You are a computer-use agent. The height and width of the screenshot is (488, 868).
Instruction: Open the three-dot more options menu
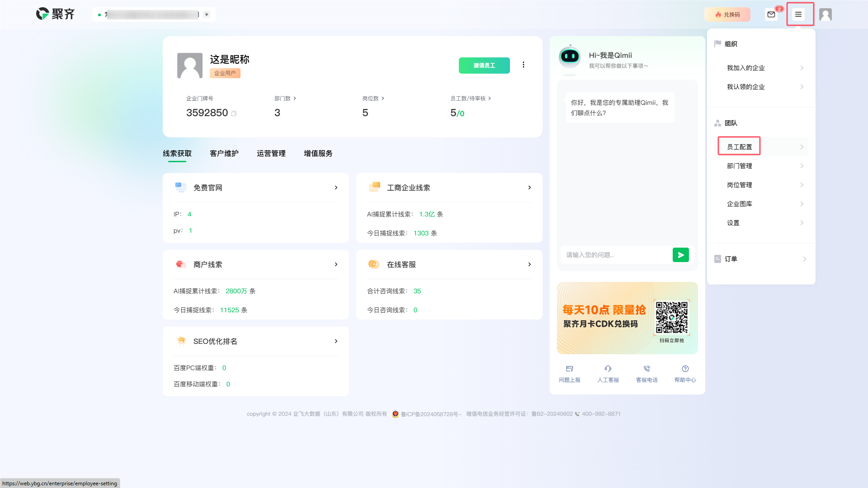point(524,65)
